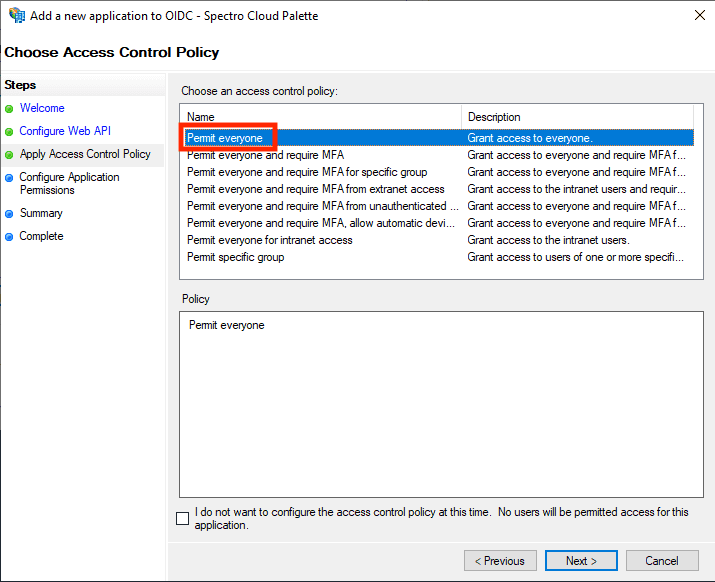Image resolution: width=715 pixels, height=582 pixels.
Task: Cancel the wizard
Action: pos(662,561)
